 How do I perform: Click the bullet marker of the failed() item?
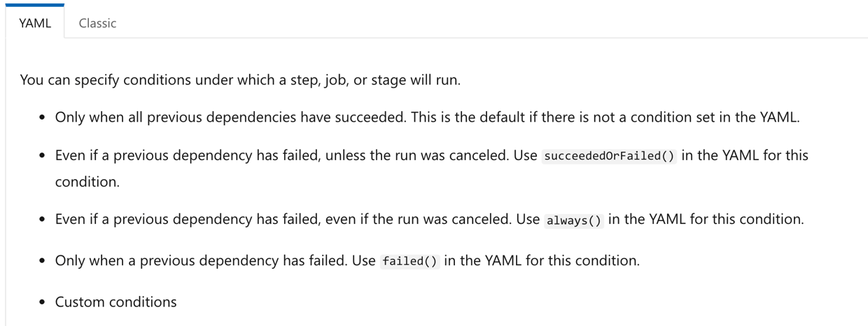coord(43,262)
